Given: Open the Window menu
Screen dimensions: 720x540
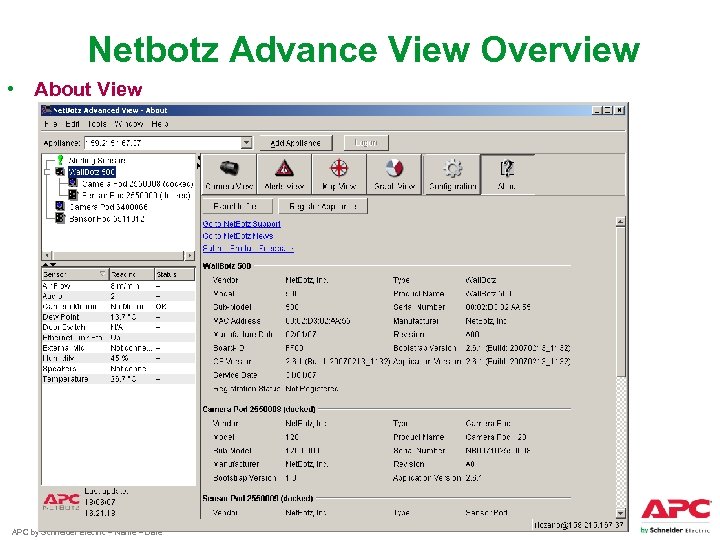Looking at the screenshot, I should point(129,124).
